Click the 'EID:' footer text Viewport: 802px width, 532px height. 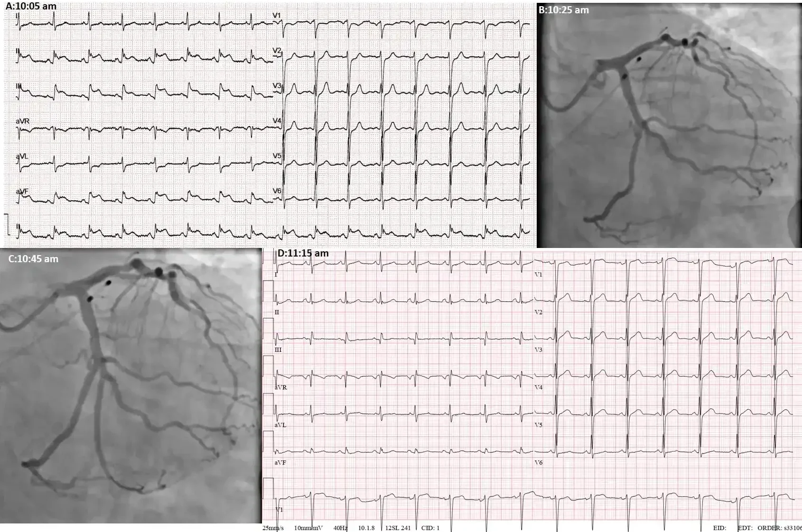(719, 528)
